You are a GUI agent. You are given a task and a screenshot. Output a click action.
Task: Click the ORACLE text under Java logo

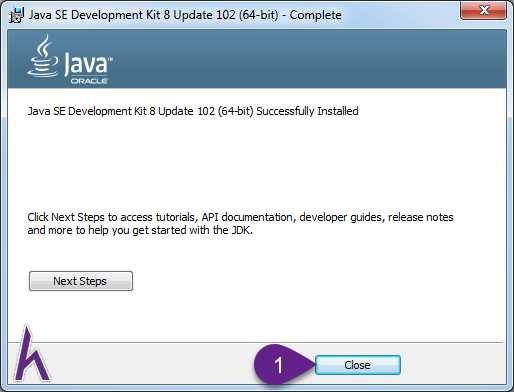pos(89,81)
